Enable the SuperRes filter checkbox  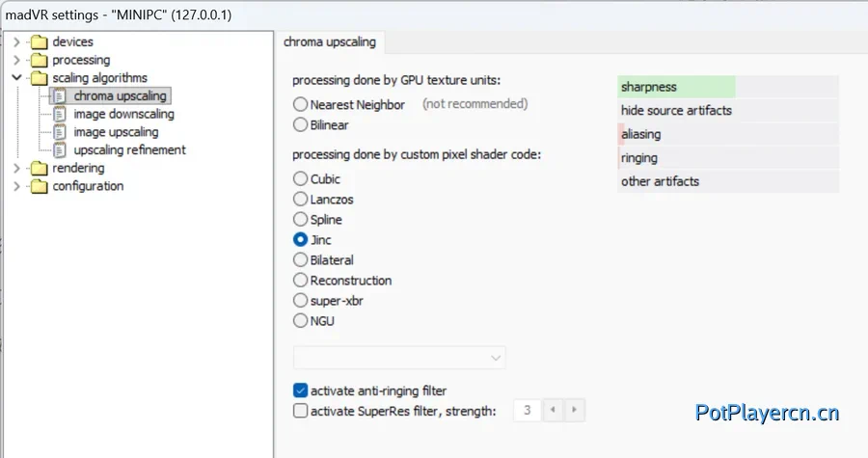click(x=301, y=411)
